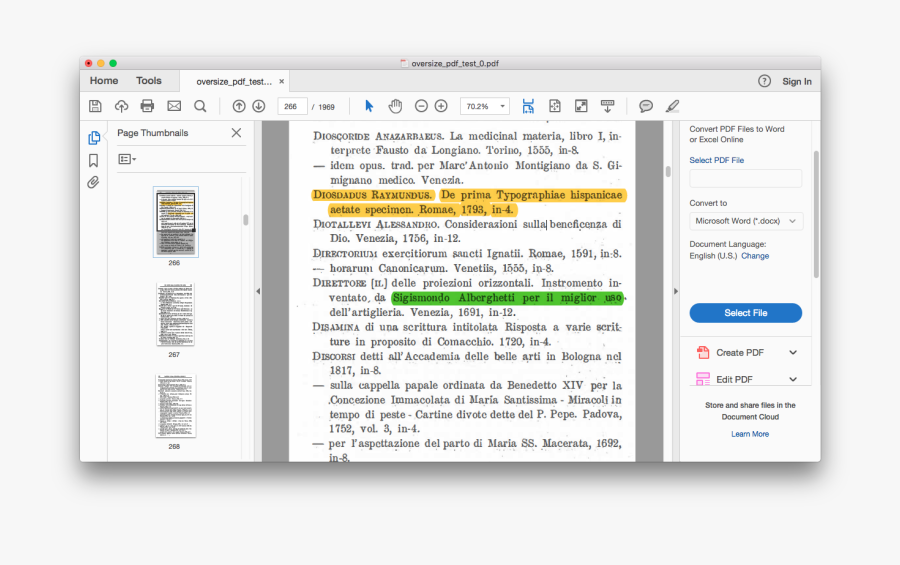The image size is (900, 565).
Task: Open the Bookmarks panel icon
Action: point(94,160)
